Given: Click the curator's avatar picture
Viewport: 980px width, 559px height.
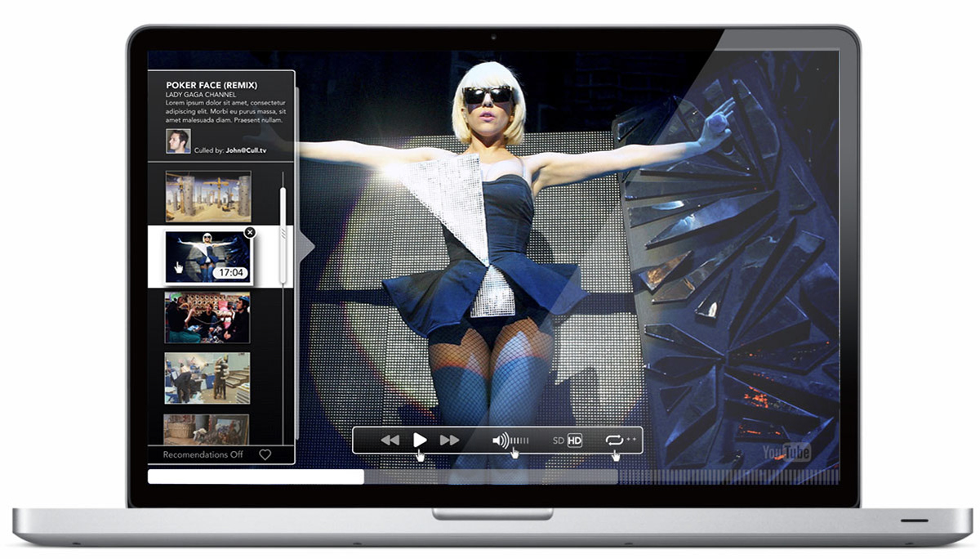Looking at the screenshot, I should pyautogui.click(x=178, y=141).
